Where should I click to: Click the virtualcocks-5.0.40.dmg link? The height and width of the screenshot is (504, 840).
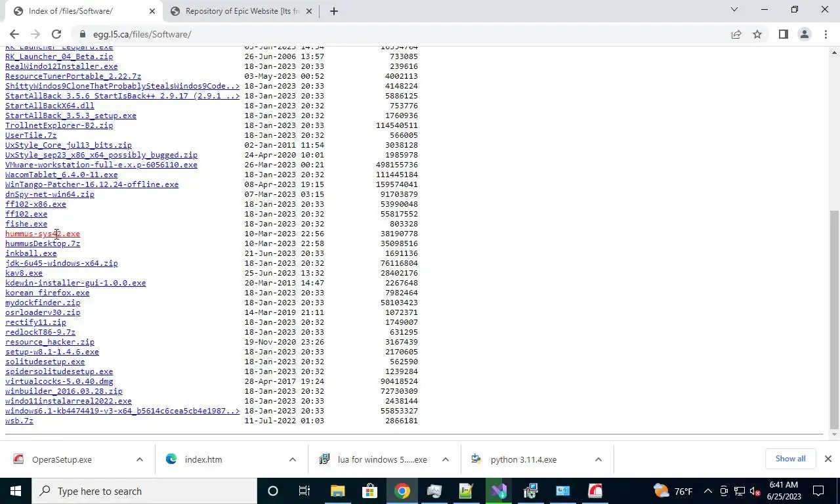59,381
